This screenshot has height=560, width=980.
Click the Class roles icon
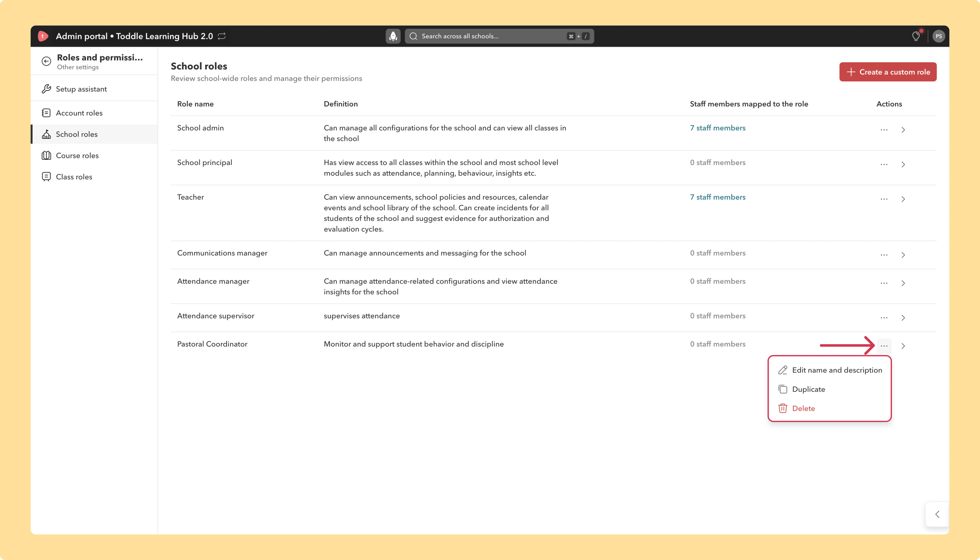click(46, 177)
